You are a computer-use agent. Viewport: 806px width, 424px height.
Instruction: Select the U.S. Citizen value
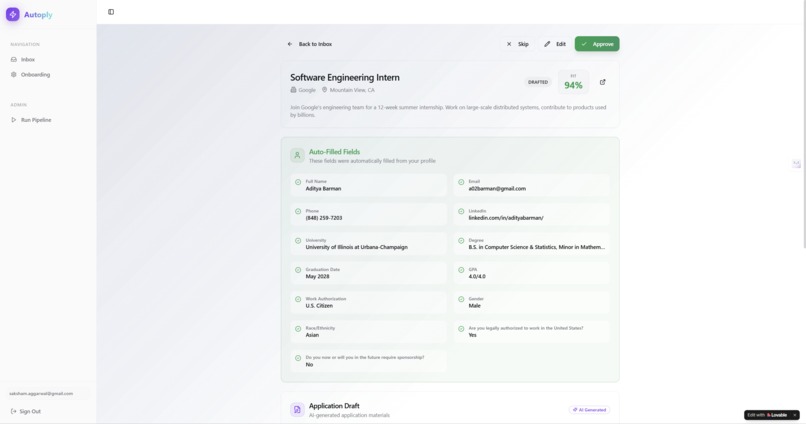(x=319, y=306)
